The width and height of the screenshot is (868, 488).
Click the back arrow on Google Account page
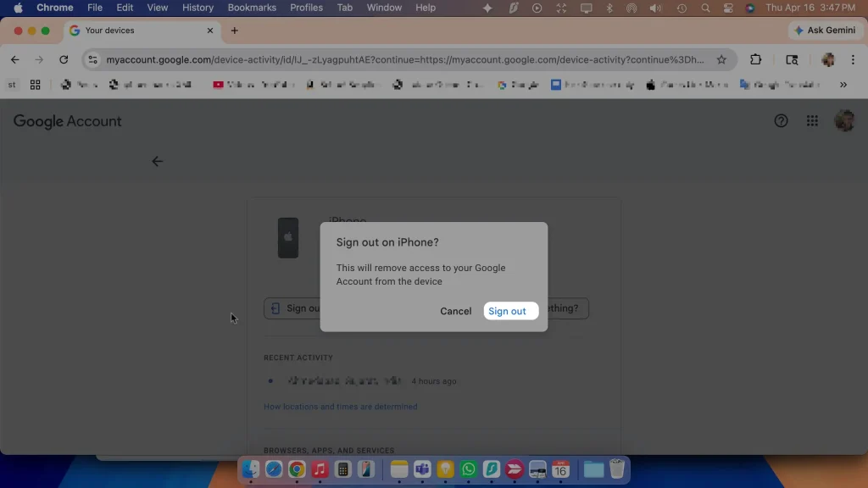pyautogui.click(x=157, y=161)
